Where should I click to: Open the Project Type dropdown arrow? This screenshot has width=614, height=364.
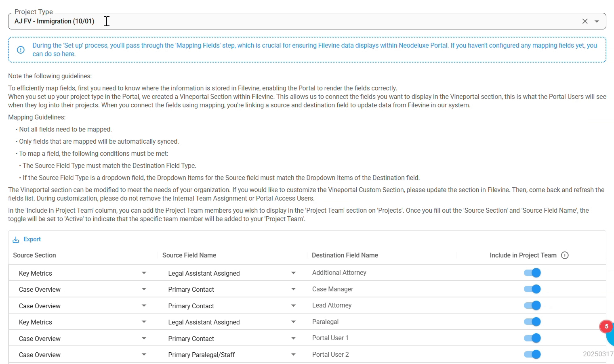point(597,21)
